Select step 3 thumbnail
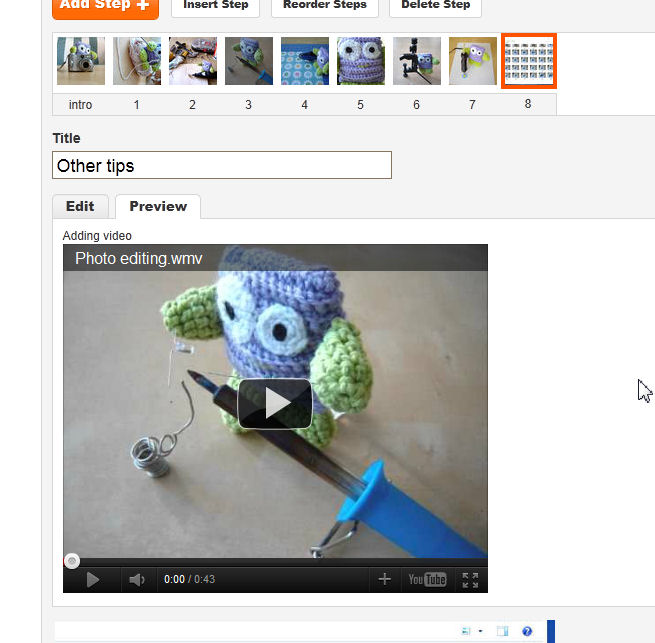Screen dimensions: 655x643 point(249,61)
